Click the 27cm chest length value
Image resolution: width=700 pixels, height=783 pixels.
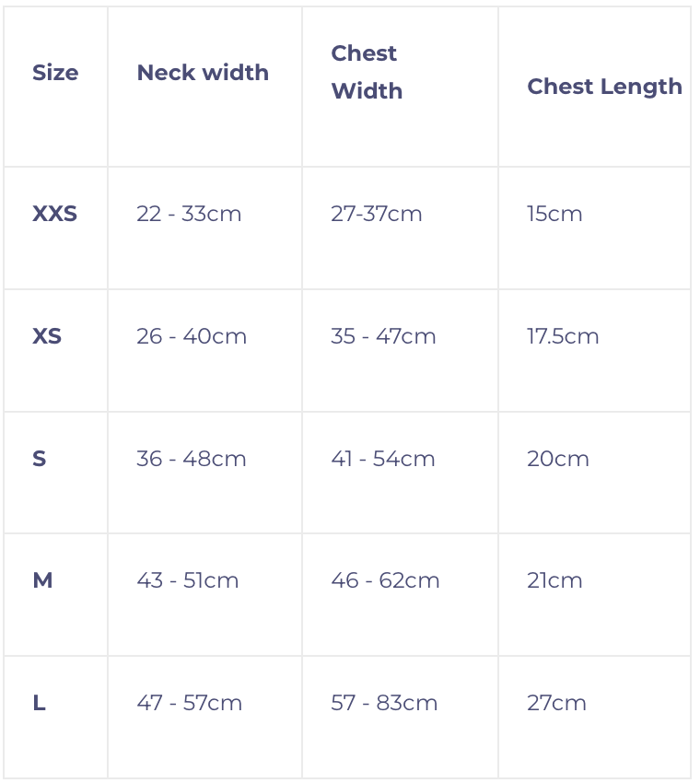click(x=556, y=703)
